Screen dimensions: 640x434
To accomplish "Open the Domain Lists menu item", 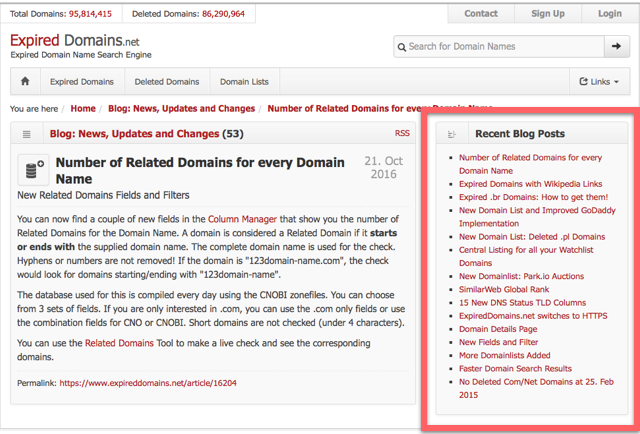I will click(x=244, y=82).
